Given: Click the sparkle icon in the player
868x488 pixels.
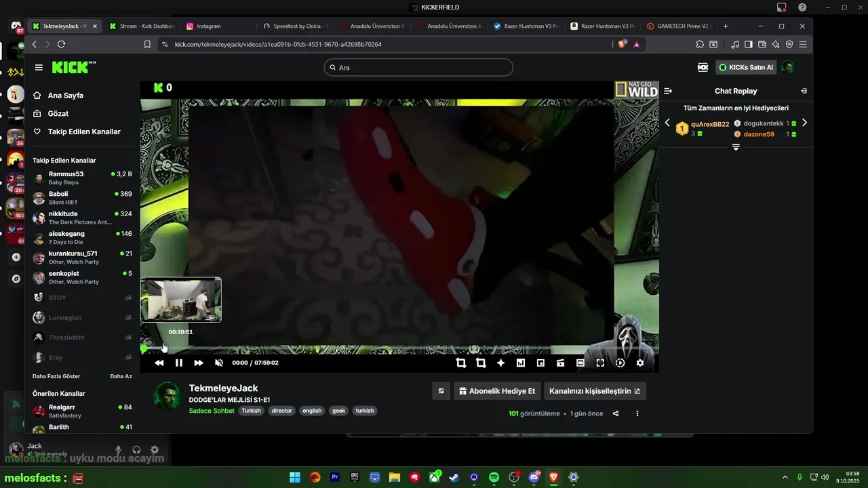Looking at the screenshot, I should [501, 363].
